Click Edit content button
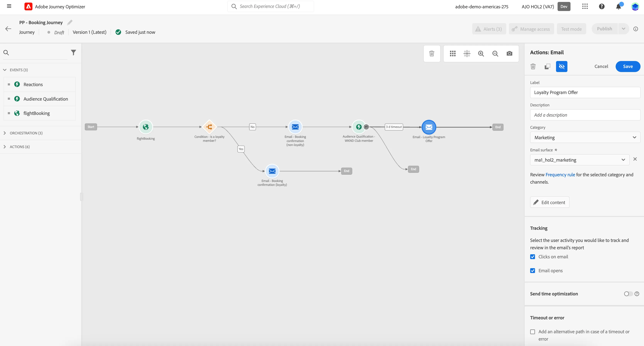644x346 pixels. [550, 202]
